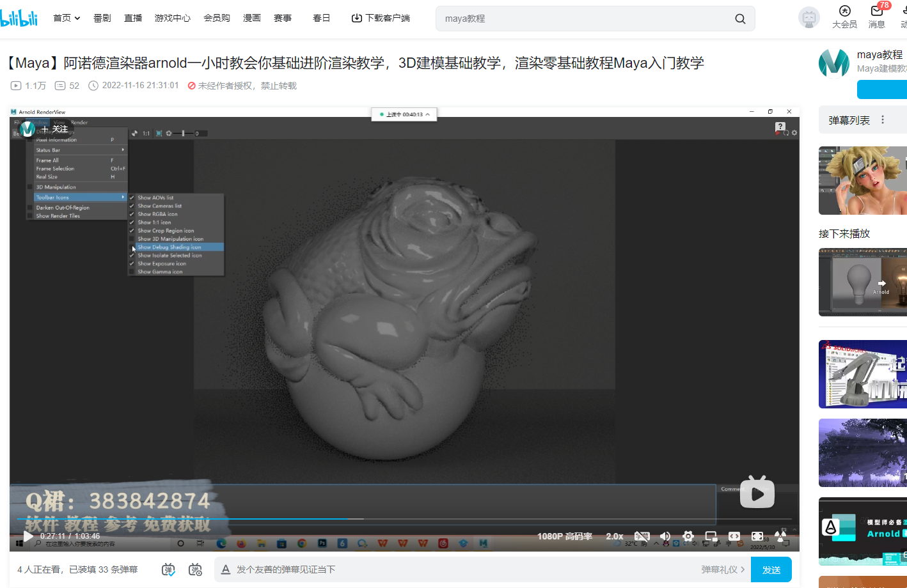
Task: Toggle Show Crop Region icon checkbox
Action: coord(132,231)
